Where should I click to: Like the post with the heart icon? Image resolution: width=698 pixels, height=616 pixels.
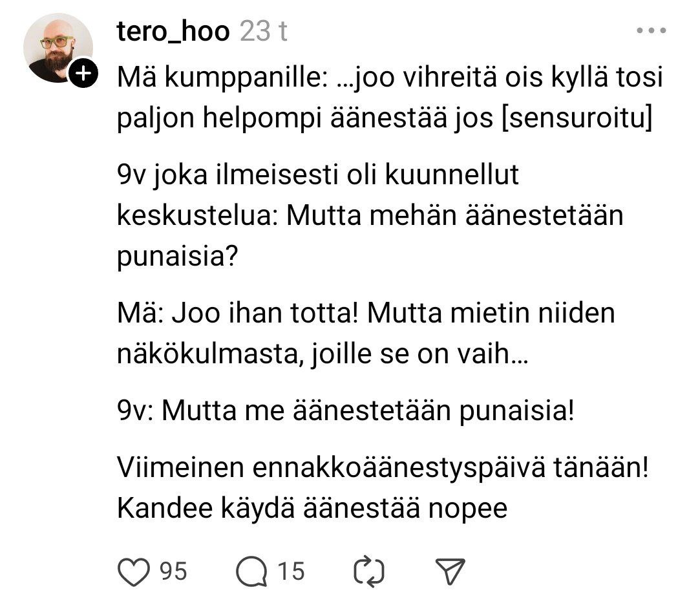(x=134, y=571)
